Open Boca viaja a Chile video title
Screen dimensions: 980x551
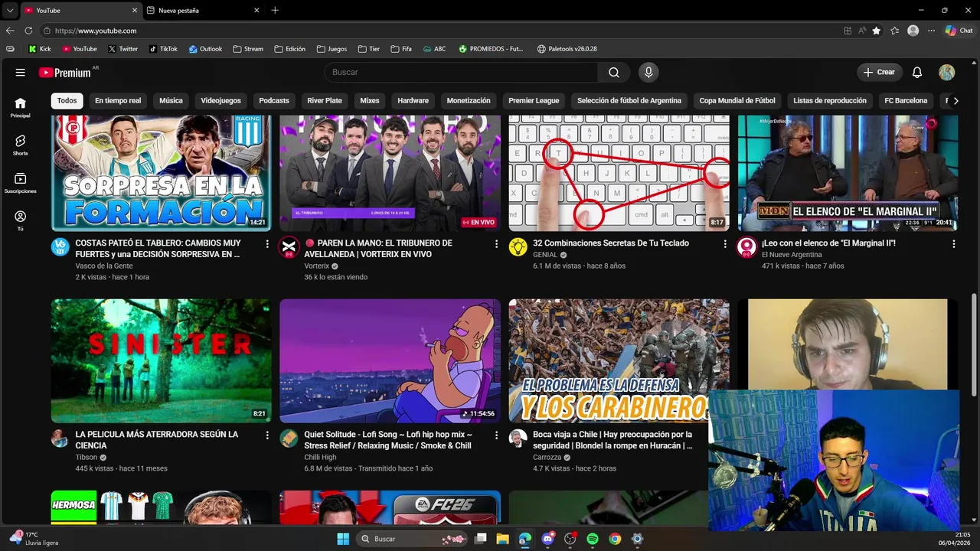pos(612,439)
